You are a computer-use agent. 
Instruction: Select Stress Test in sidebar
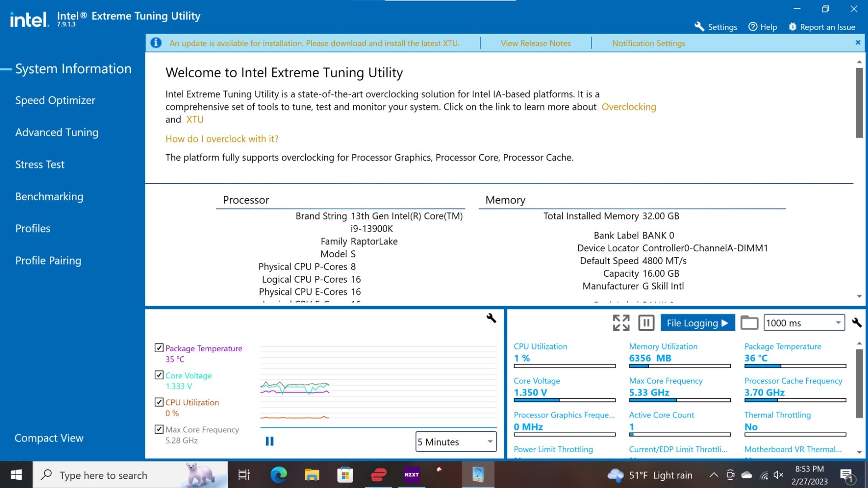point(40,164)
